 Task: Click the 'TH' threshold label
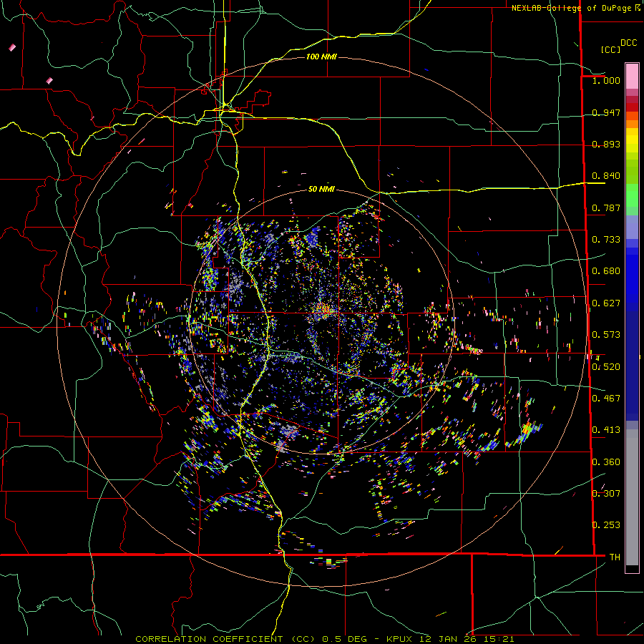[615, 557]
